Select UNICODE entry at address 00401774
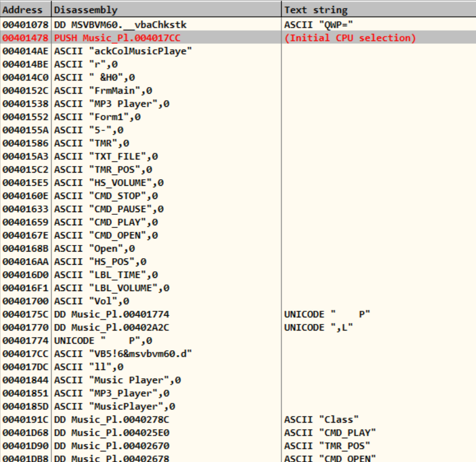The height and width of the screenshot is (462, 476). point(238,340)
